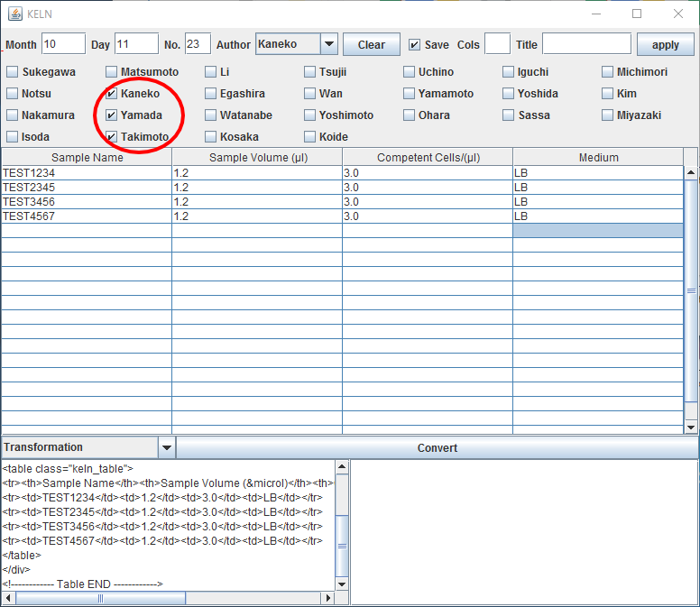Check the Li checkbox
The height and width of the screenshot is (607, 700).
(x=210, y=72)
